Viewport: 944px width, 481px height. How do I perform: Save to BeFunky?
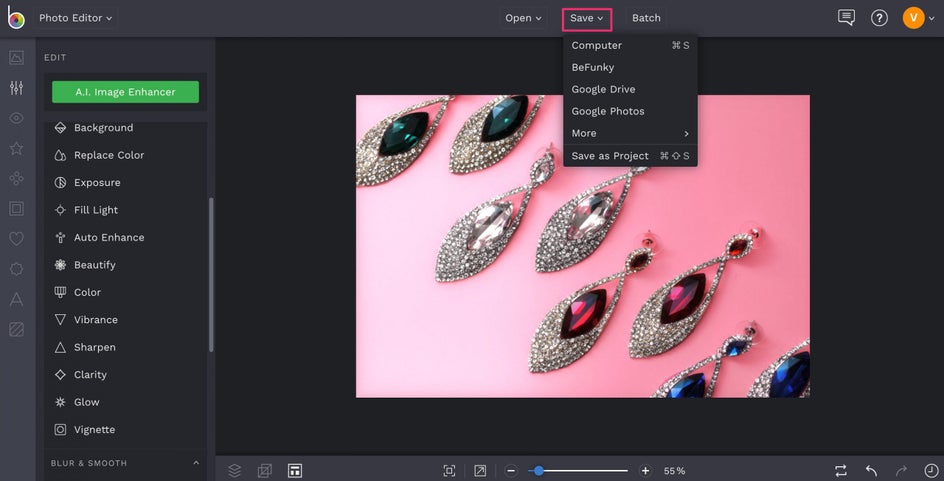pos(630,67)
